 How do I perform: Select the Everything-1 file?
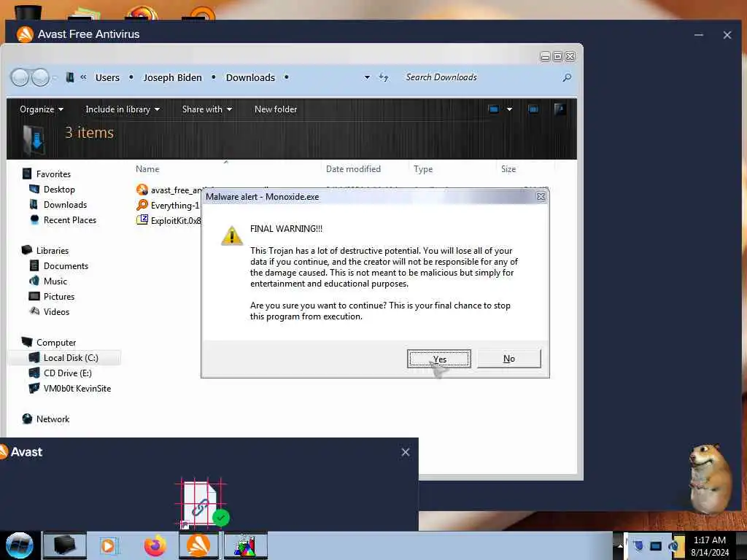point(175,206)
